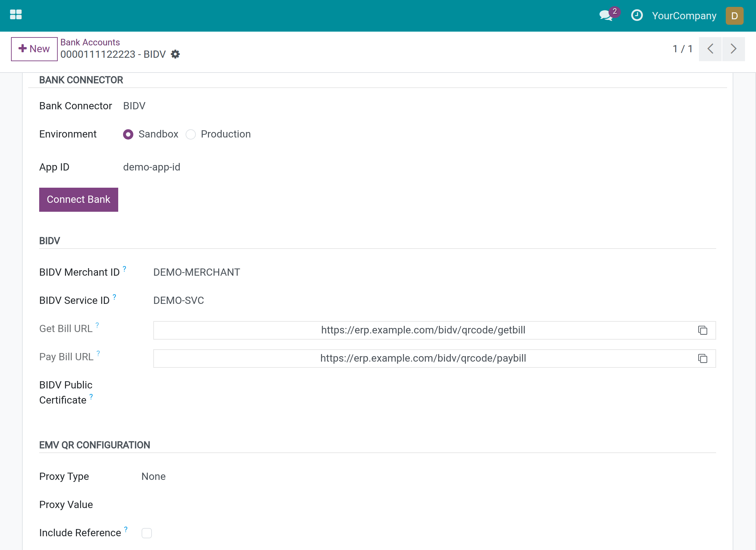
Task: Select the Sandbox environment
Action: pos(128,134)
